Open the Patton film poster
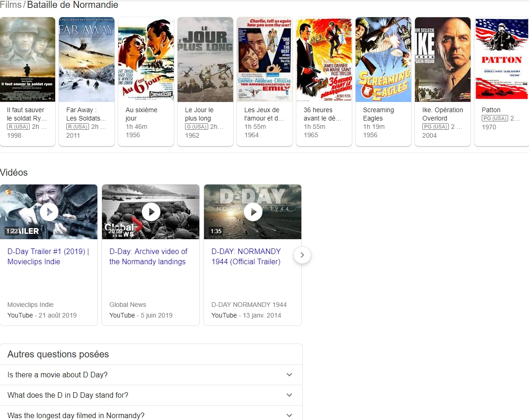The image size is (529, 420). pos(501,59)
